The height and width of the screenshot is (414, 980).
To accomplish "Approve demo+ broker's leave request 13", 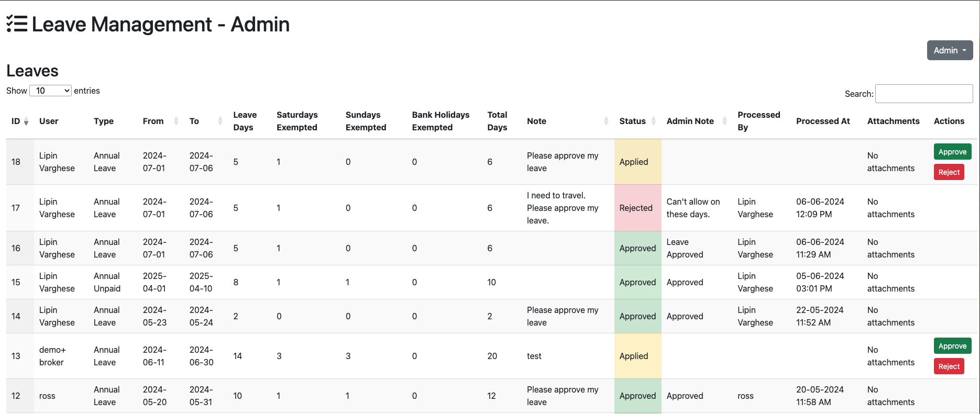I will click(952, 346).
